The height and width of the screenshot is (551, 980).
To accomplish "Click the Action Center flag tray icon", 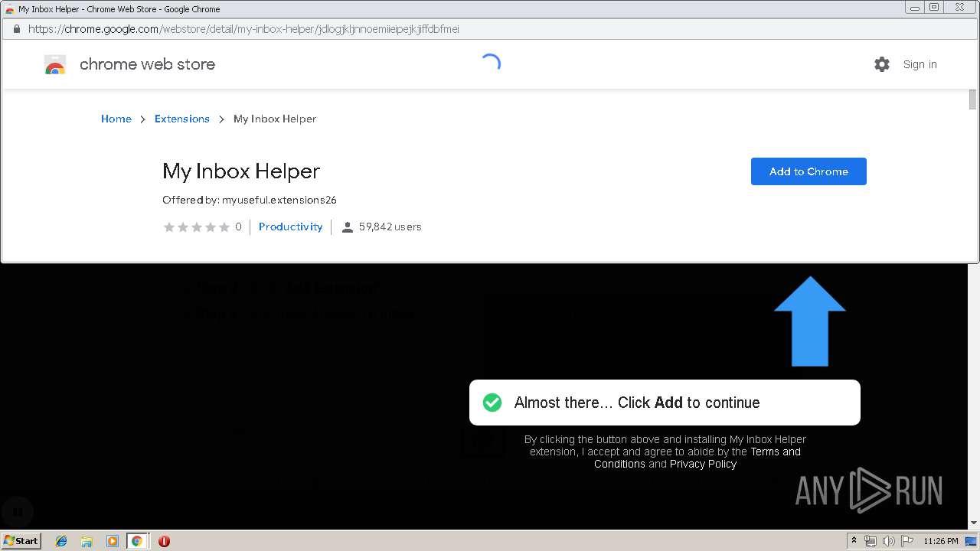I will click(907, 541).
